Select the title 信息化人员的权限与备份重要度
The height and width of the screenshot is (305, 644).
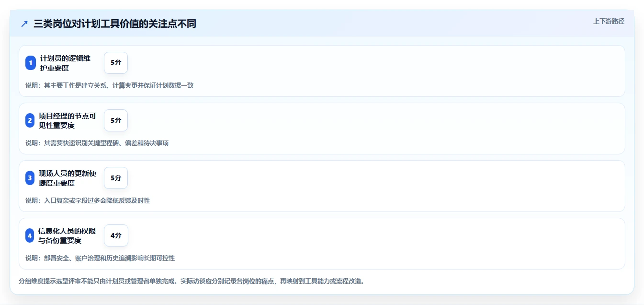(67, 235)
